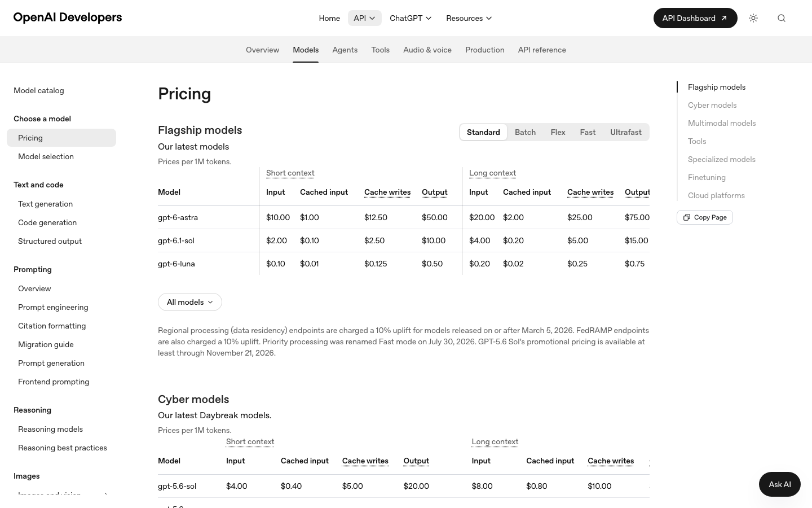Open the API Dashboard button
812x508 pixels.
pos(695,18)
